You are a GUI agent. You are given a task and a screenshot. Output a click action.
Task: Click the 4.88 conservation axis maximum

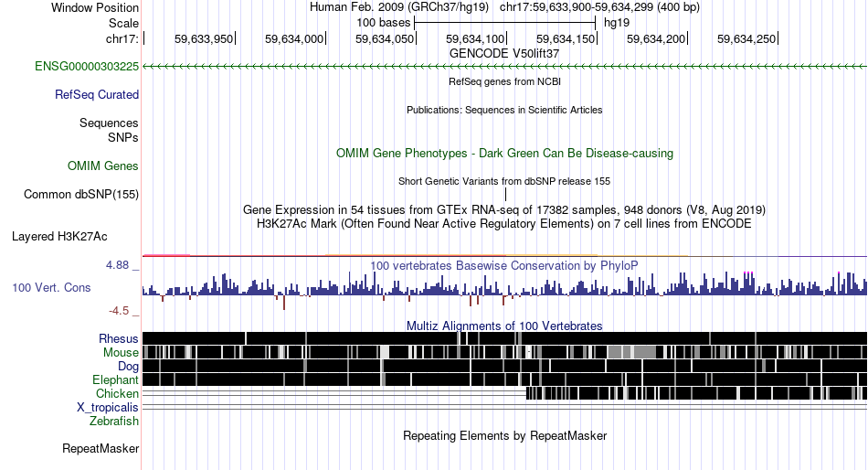(x=117, y=265)
